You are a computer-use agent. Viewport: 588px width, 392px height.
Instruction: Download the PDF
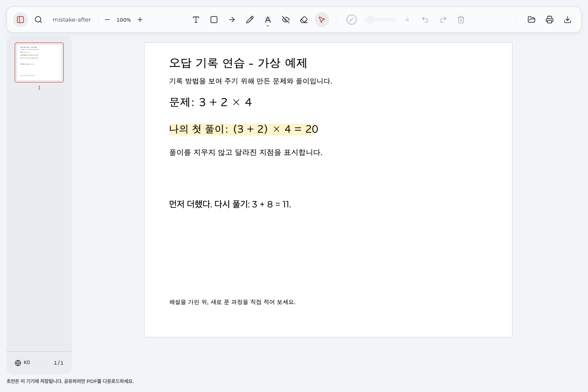tap(568, 20)
